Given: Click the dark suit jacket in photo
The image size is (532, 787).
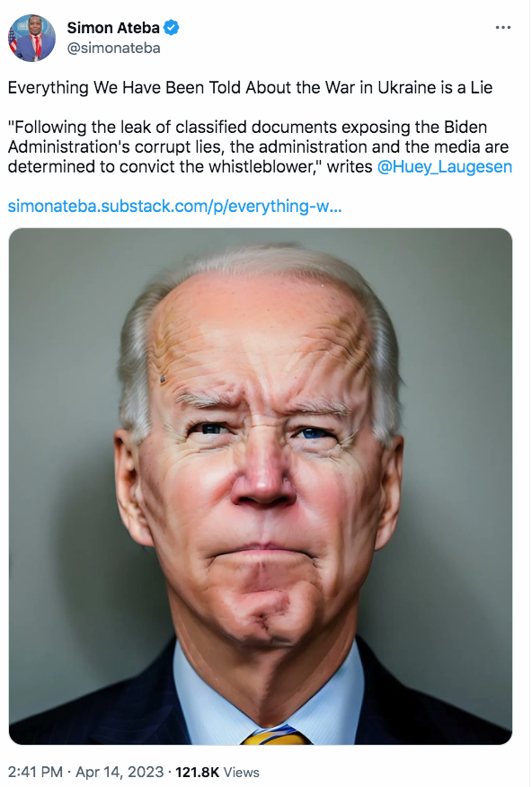Looking at the screenshot, I should 95,703.
